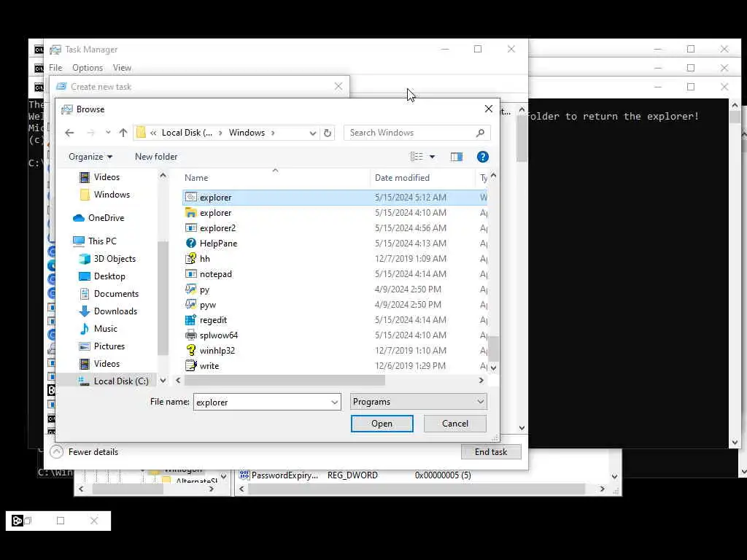Expand the view options dropdown arrow
This screenshot has height=560, width=747.
(432, 157)
